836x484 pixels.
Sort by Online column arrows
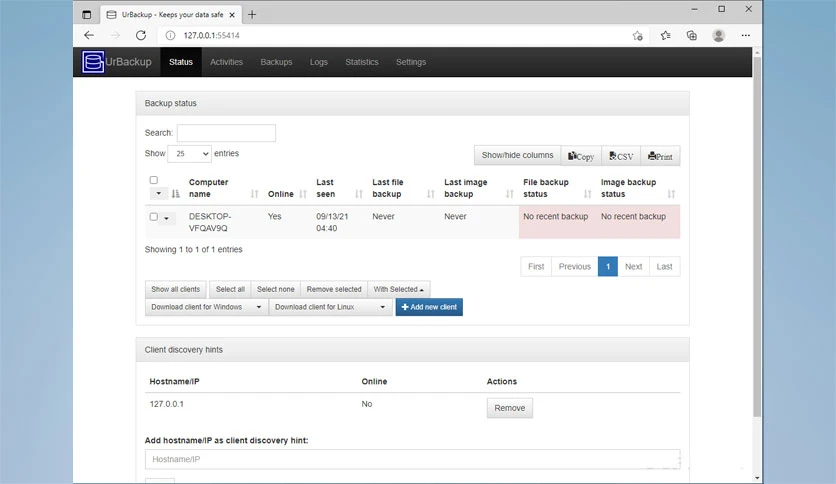click(x=303, y=194)
